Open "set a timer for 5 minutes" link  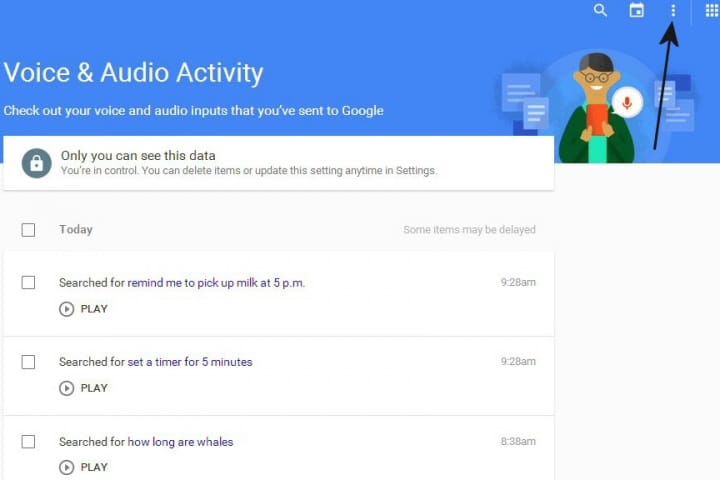[190, 362]
